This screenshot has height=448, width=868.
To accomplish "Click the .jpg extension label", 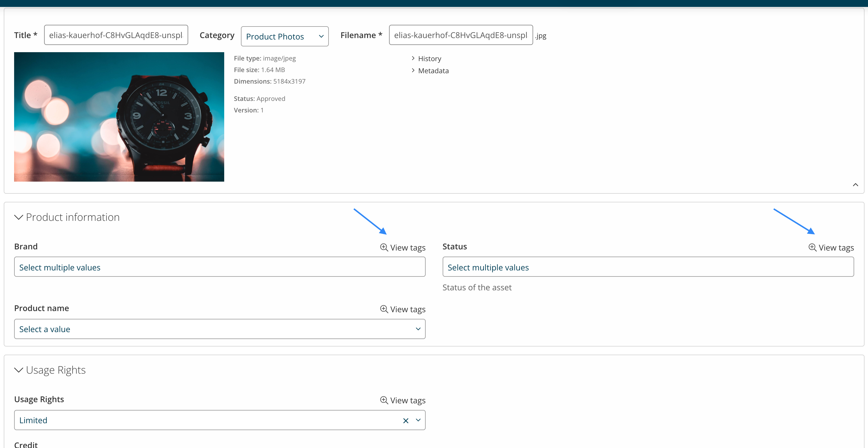I will (x=541, y=36).
